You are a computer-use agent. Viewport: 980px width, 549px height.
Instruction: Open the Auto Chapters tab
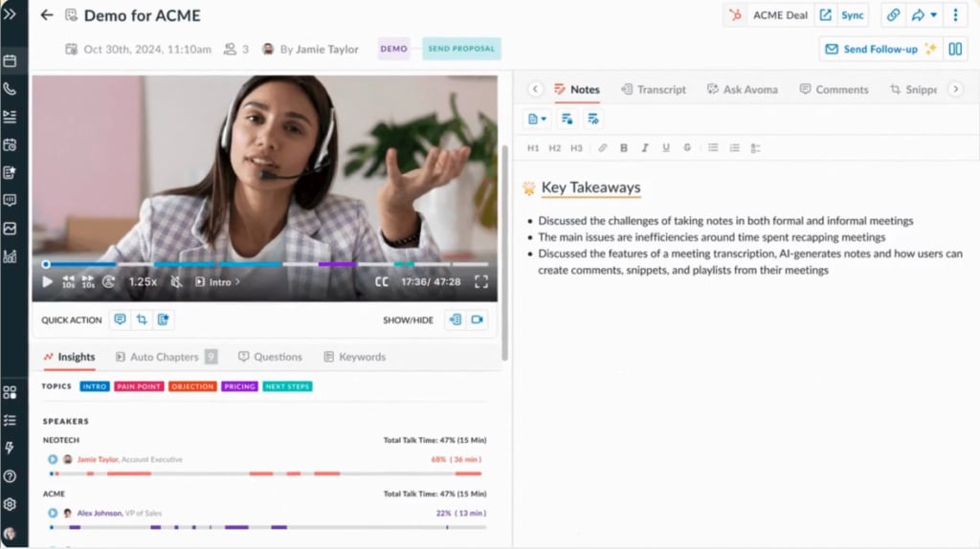[x=166, y=357]
